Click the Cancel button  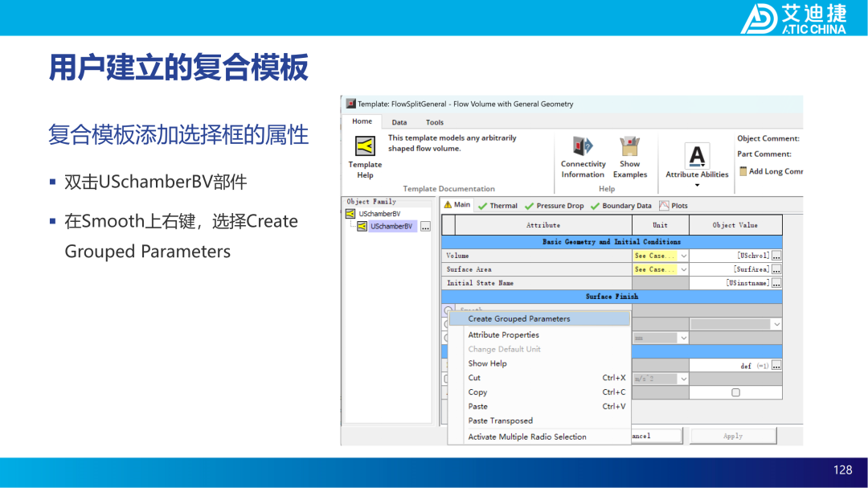pyautogui.click(x=656, y=437)
